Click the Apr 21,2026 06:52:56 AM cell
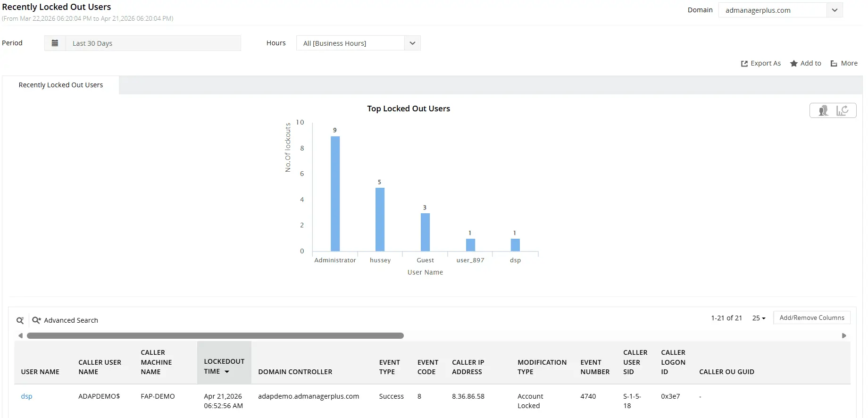868x418 pixels. click(223, 401)
